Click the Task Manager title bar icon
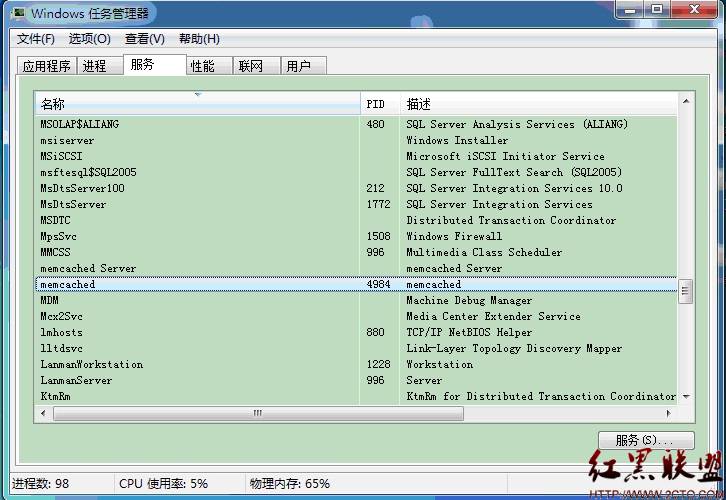Screen dimensions: 726x500 (x=19, y=12)
